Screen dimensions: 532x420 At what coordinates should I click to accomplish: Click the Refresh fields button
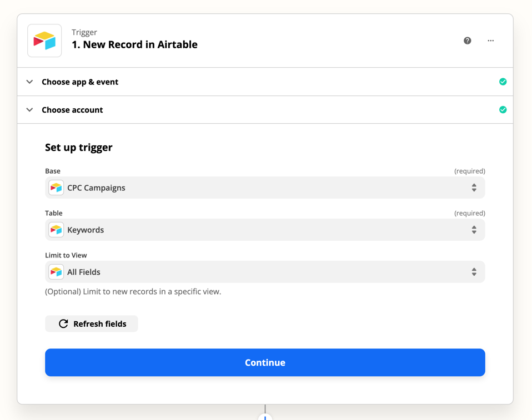pyautogui.click(x=92, y=323)
